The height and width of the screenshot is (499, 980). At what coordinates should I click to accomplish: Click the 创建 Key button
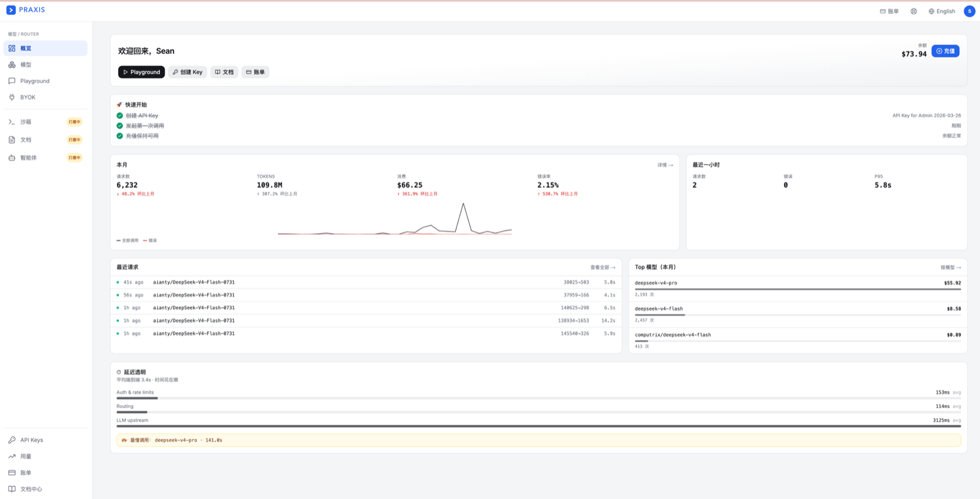click(x=187, y=72)
